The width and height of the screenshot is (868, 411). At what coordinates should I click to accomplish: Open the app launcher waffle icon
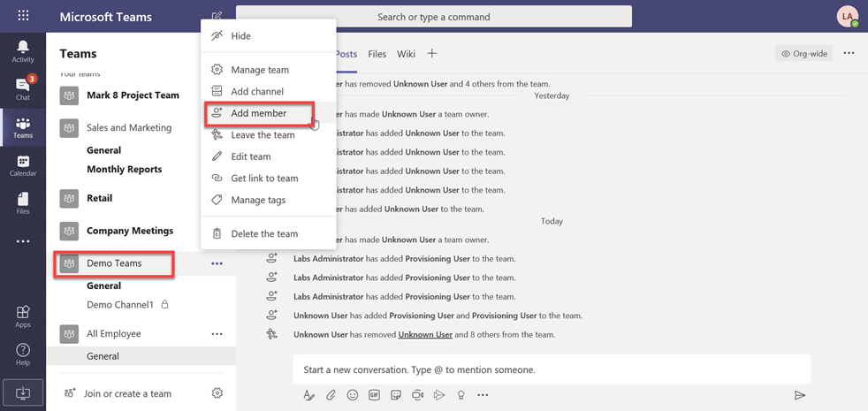click(23, 16)
